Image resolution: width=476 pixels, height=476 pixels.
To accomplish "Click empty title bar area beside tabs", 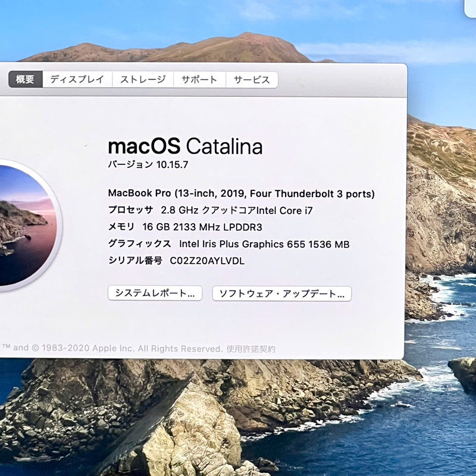I will 339,79.
